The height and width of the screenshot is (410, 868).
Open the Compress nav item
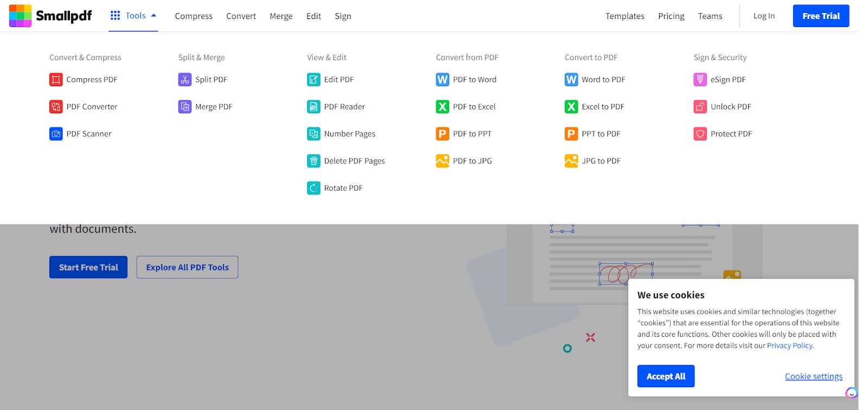coord(194,16)
